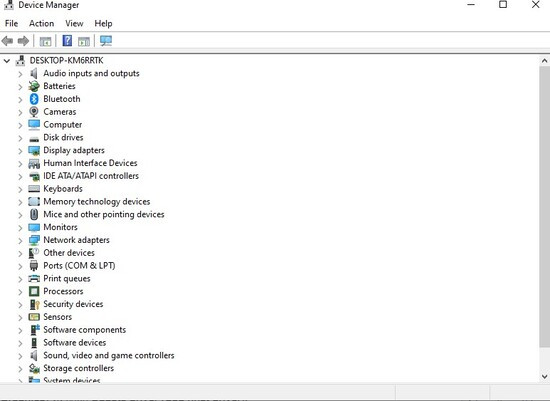Open the Help question-mark toolbar icon

click(x=67, y=41)
